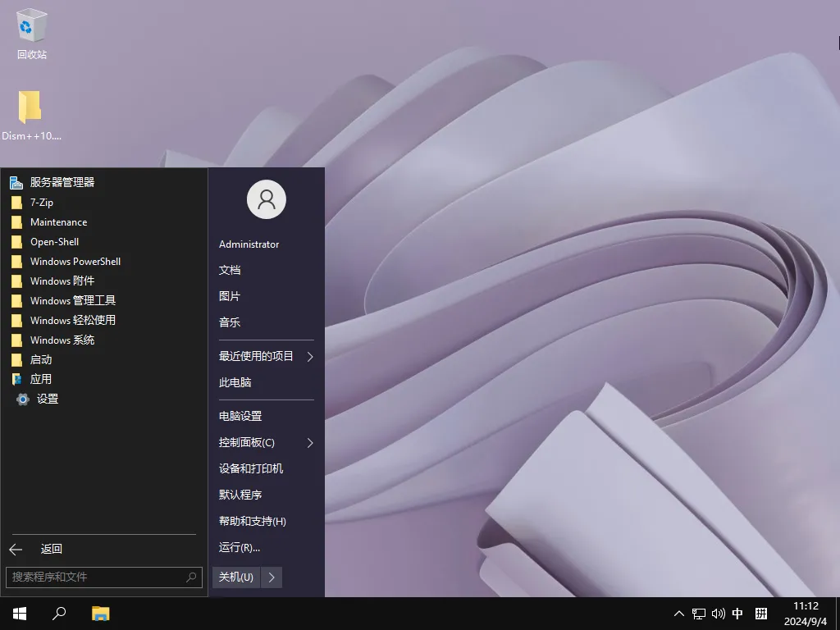Open 设备和打印机
This screenshot has width=840, height=630.
click(x=250, y=468)
